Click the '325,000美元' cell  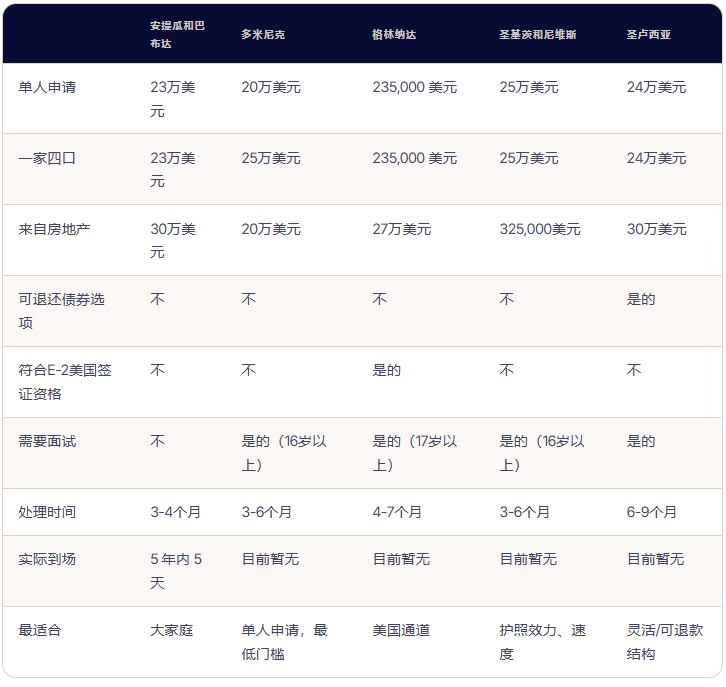(539, 229)
